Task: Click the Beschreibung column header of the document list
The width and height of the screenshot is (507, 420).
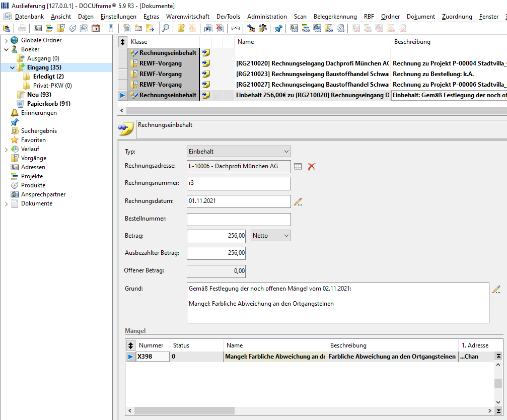Action: pos(412,42)
